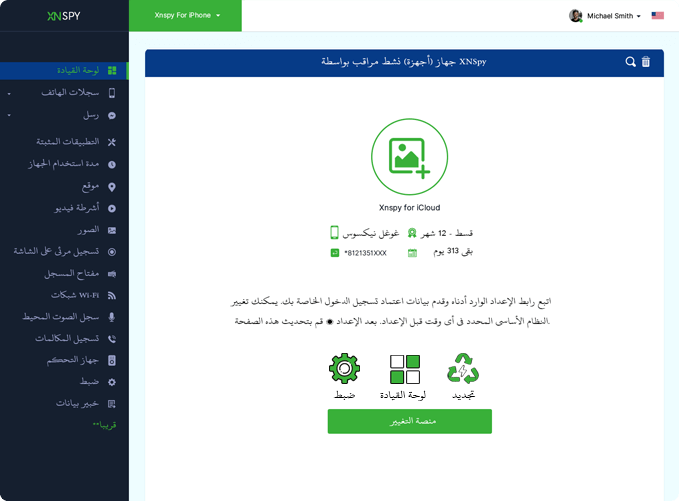Click the US flag language icon

pyautogui.click(x=657, y=16)
